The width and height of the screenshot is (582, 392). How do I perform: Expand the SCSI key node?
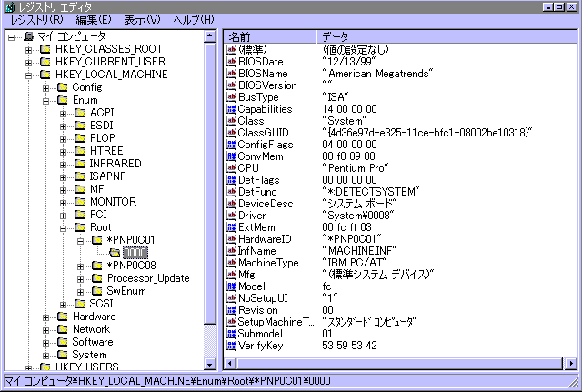pos(63,303)
